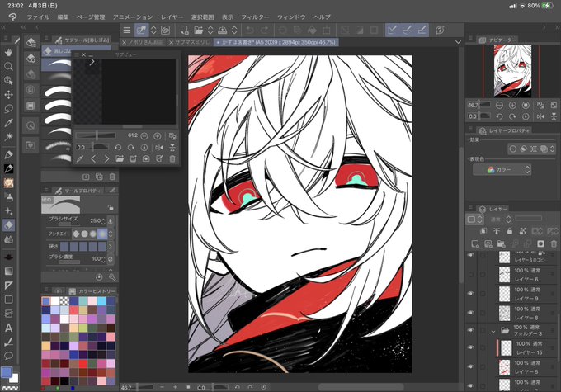
Task: Toggle visibility eye of レイヤー 6
Action: tap(471, 275)
